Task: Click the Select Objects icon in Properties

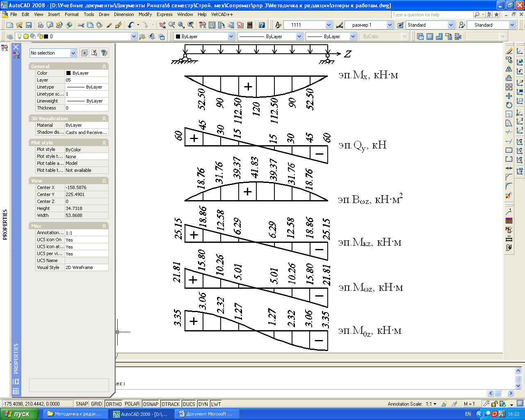Action: coord(94,53)
